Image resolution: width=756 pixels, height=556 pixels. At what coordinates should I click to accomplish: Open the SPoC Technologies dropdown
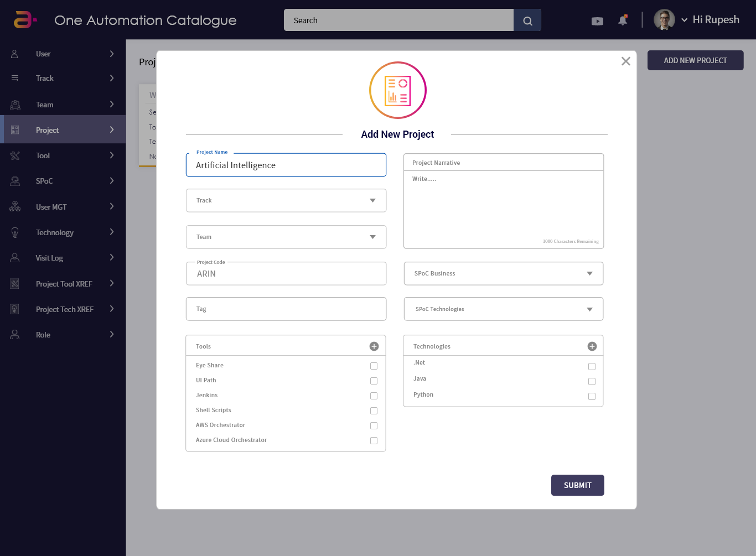tap(589, 309)
